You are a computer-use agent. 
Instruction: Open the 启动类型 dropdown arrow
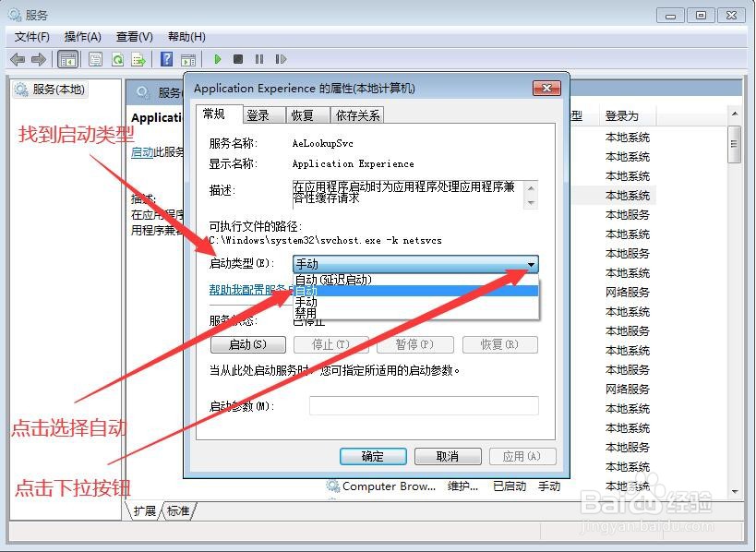(x=531, y=264)
